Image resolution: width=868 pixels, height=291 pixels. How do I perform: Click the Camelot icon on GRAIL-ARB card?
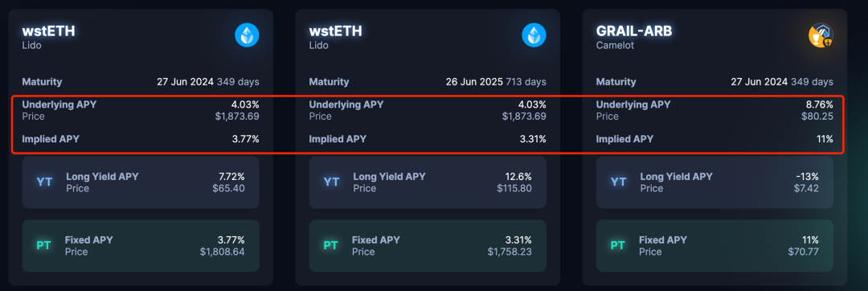click(x=821, y=36)
